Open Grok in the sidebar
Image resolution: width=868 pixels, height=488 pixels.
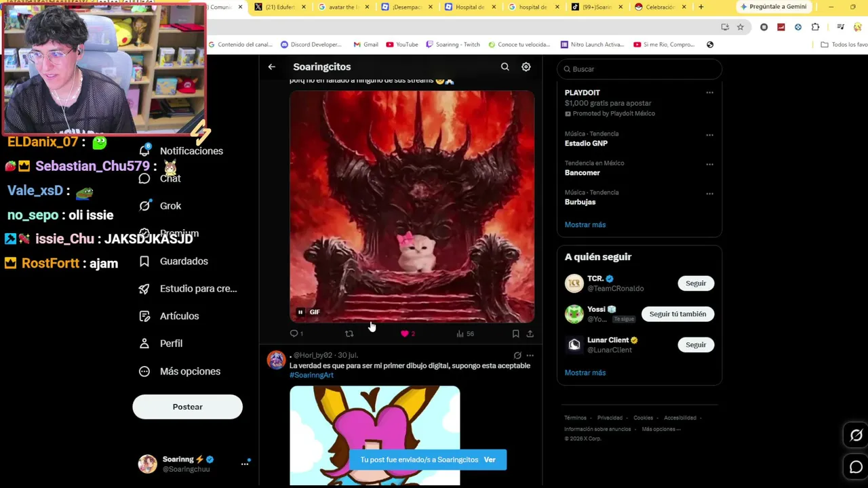point(160,206)
